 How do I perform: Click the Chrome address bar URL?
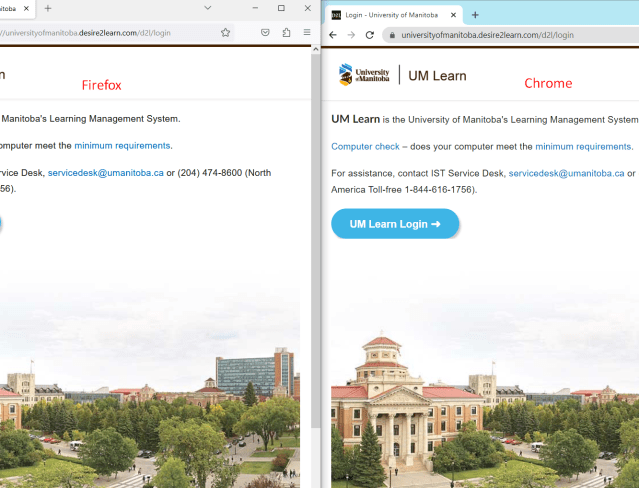[487, 35]
